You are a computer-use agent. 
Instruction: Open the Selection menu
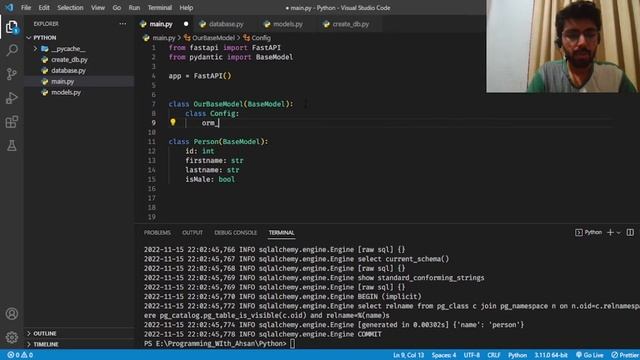(70, 8)
